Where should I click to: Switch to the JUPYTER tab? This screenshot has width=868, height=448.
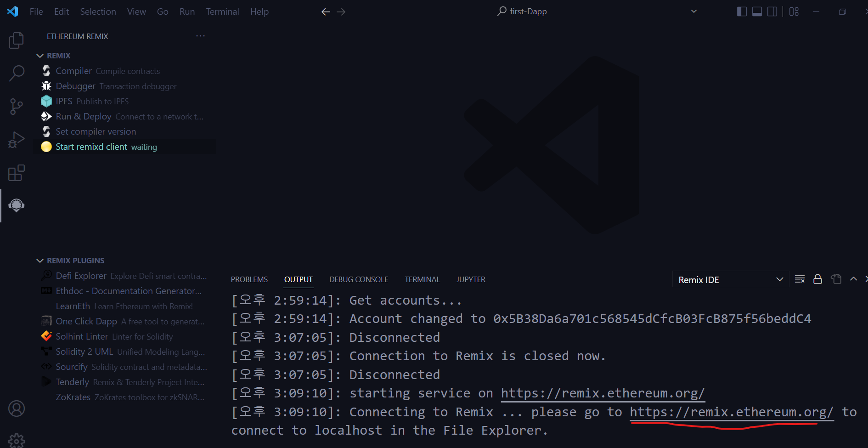coord(471,279)
